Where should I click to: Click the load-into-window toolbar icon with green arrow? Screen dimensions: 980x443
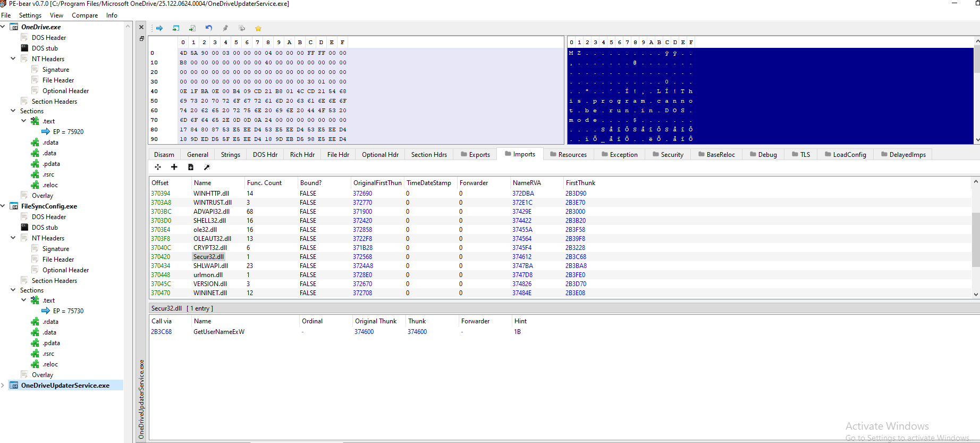[x=176, y=28]
